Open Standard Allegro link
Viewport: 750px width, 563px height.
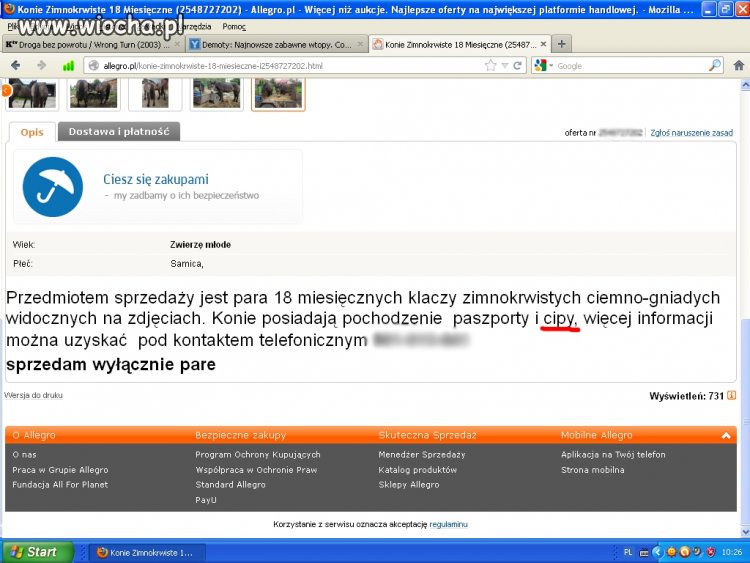(231, 485)
